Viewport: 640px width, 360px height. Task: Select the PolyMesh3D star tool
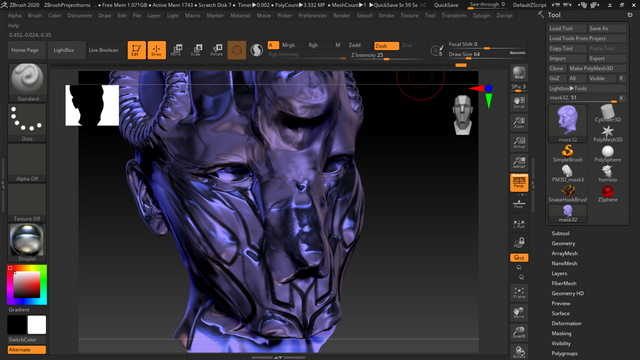click(x=608, y=133)
